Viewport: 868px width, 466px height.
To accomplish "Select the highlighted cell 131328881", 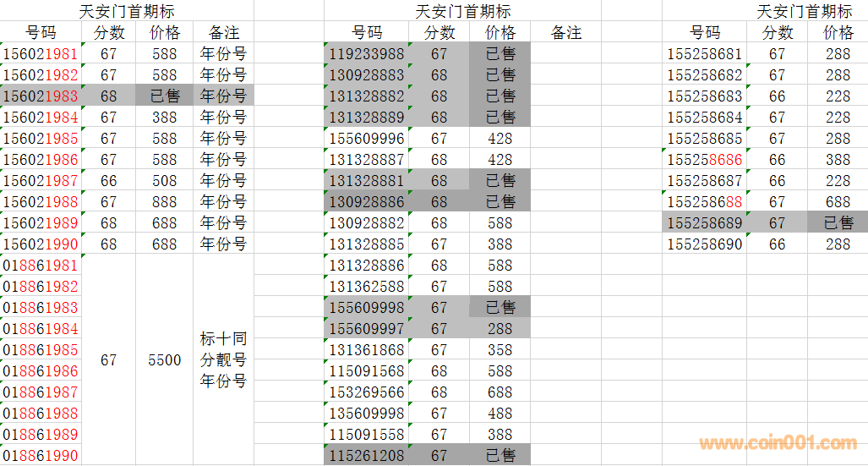I will (366, 180).
